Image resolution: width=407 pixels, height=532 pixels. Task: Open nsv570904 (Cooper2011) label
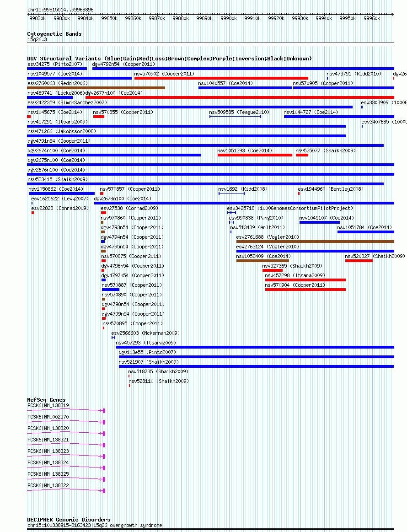coord(295,285)
